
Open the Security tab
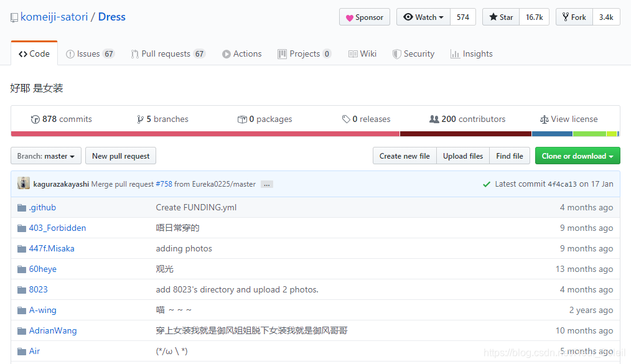click(x=414, y=54)
